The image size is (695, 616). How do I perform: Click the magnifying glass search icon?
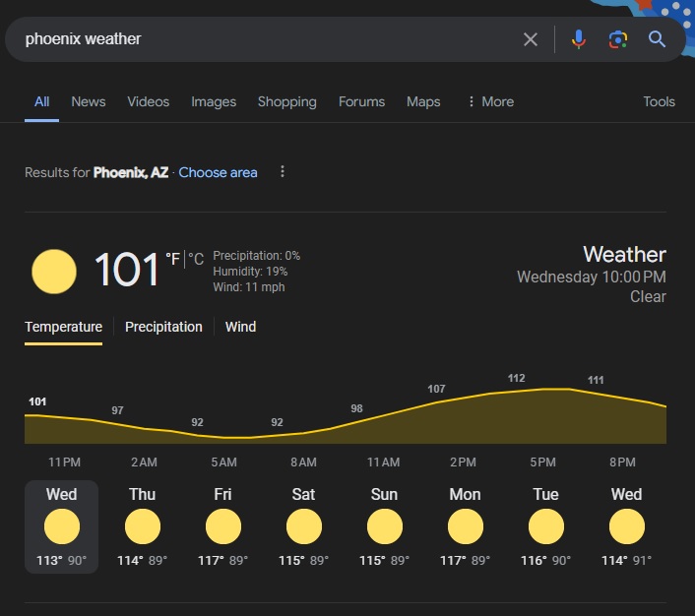(658, 39)
